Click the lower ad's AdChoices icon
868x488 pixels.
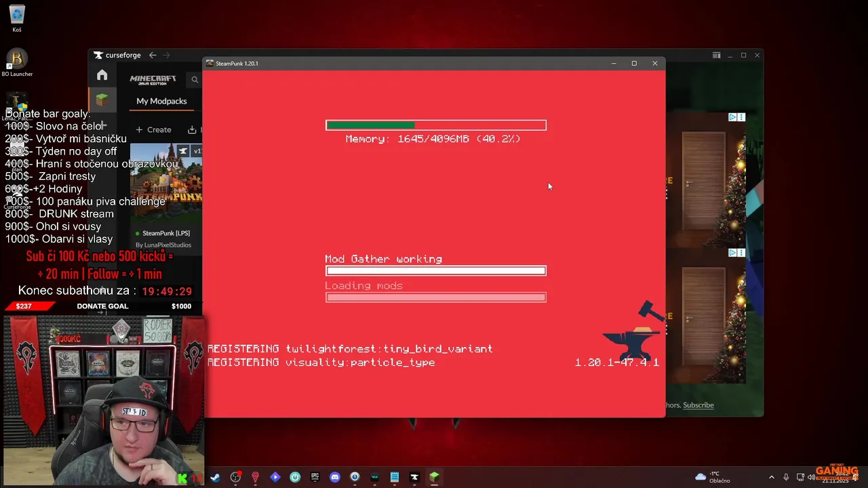tap(732, 253)
